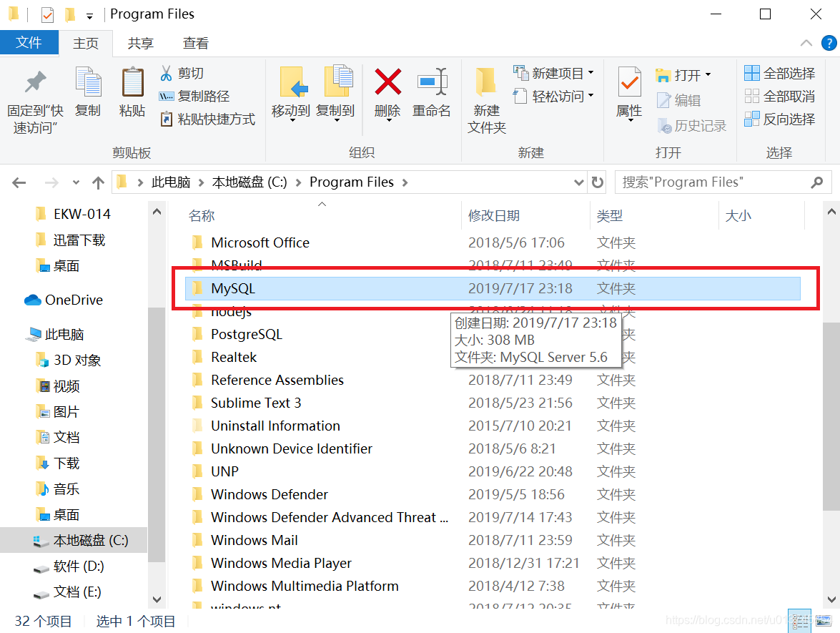This screenshot has width=840, height=633.
Task: Select all items (全部选择)
Action: 780,73
